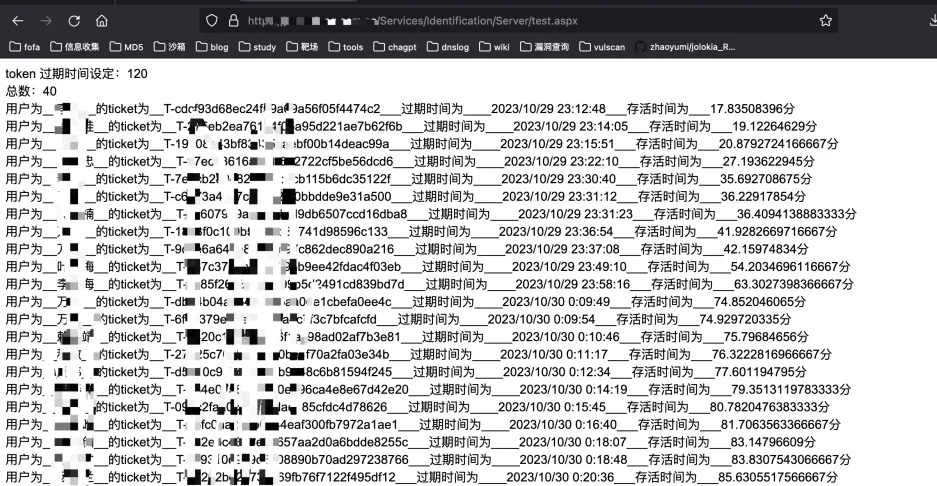Select the expiry time 2023/10/29 23:37:08
Viewport: 937px width, 486px height.
click(x=562, y=249)
